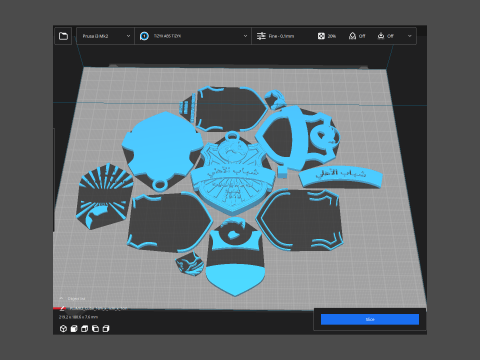This screenshot has width=480, height=360.
Task: Click the job name text beside the pencil icon
Action: coord(98,309)
